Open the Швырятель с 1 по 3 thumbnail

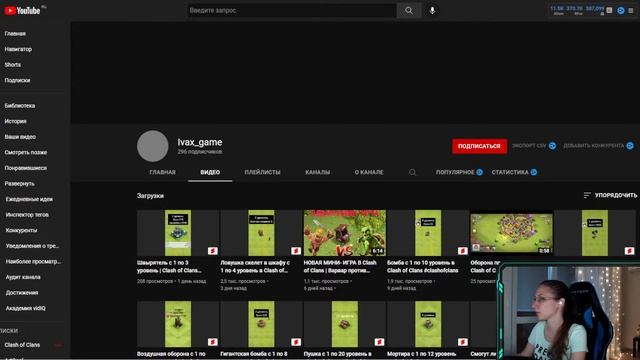point(178,233)
